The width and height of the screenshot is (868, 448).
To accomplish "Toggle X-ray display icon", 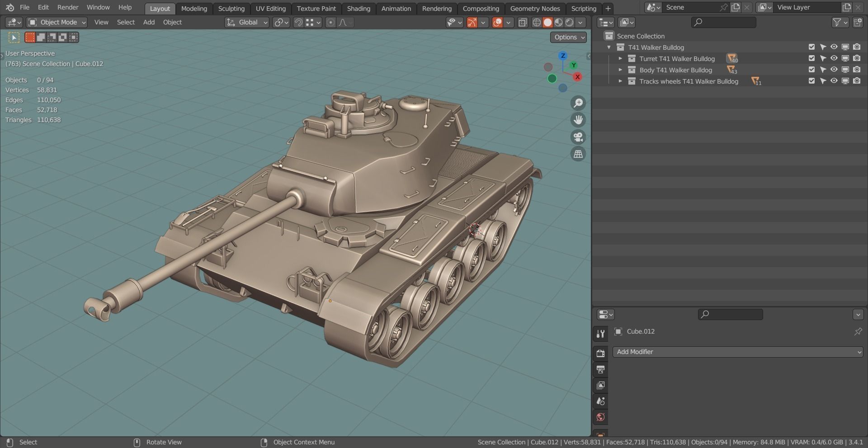I will 523,22.
